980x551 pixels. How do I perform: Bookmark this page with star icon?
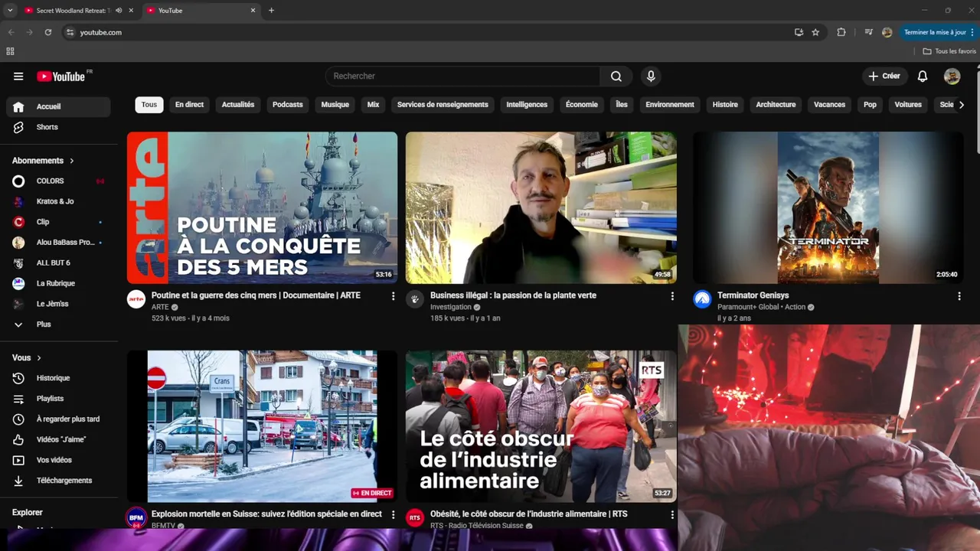click(x=815, y=32)
